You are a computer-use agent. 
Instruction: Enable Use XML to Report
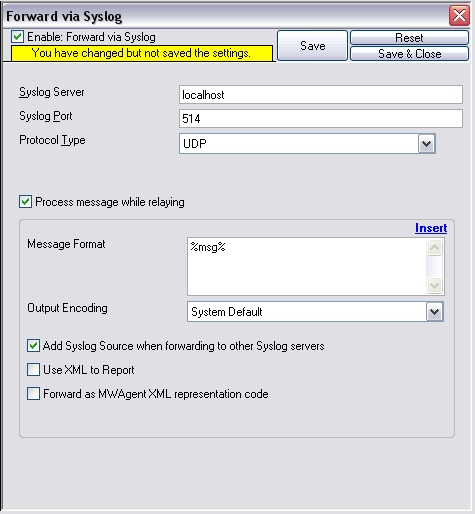click(33, 370)
